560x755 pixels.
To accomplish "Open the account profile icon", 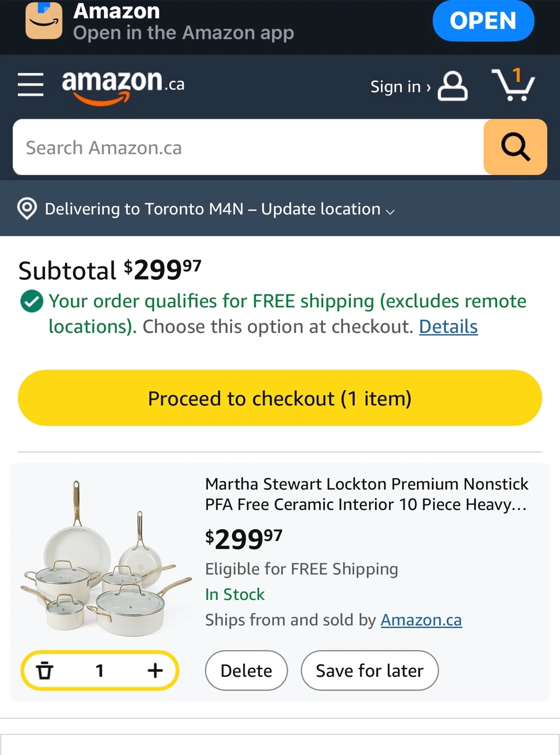I will (x=453, y=86).
